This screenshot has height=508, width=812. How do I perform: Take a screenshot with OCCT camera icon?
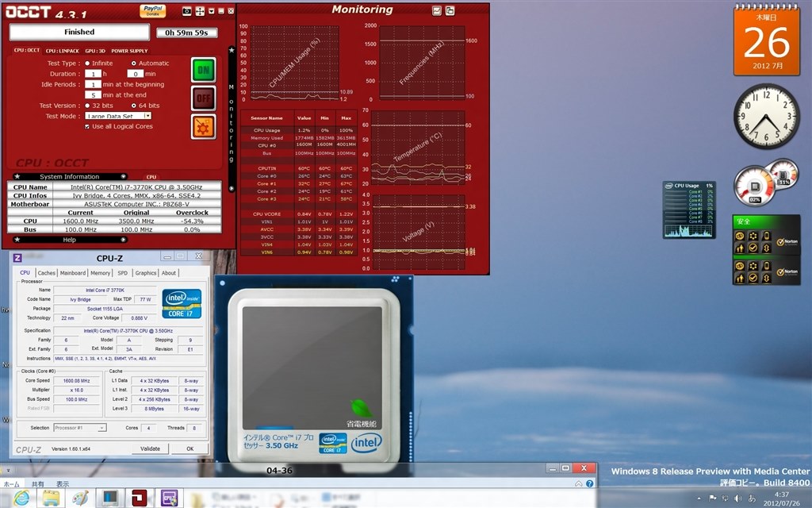[x=187, y=11]
